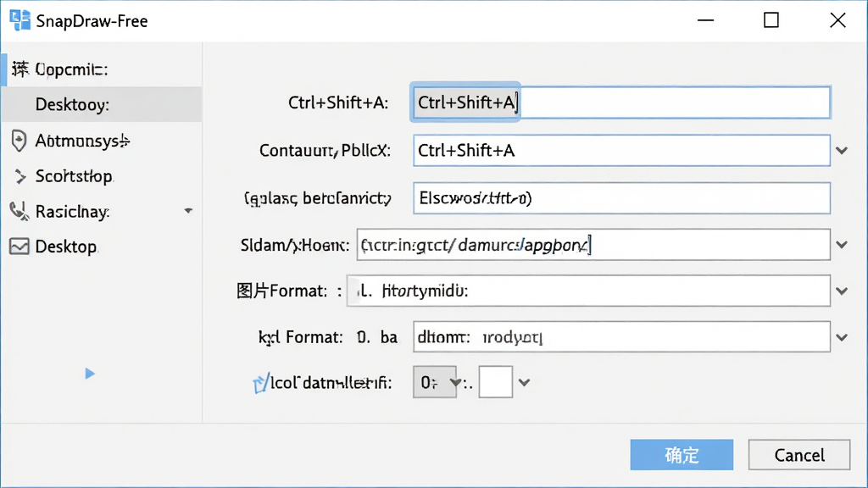Image resolution: width=868 pixels, height=488 pixels.
Task: Click the white color swatch box
Action: [x=495, y=382]
